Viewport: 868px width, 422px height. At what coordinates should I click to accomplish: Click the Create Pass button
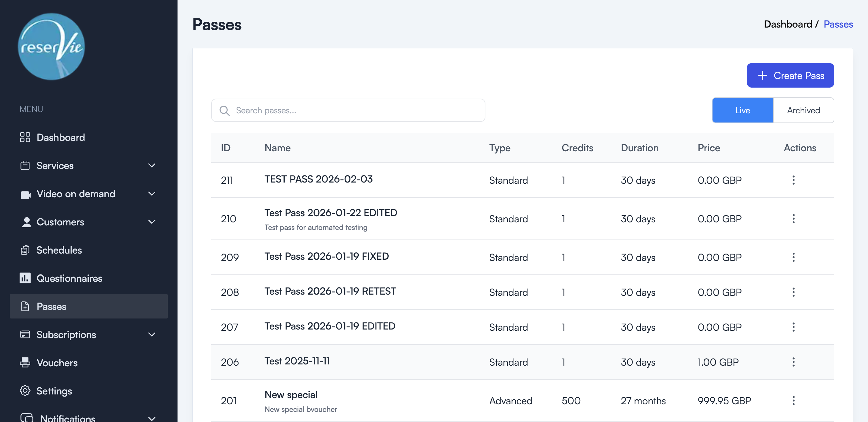pyautogui.click(x=791, y=75)
